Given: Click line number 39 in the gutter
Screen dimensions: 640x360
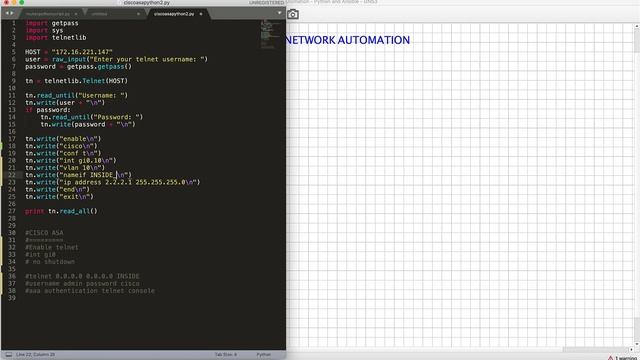Looking at the screenshot, I should pos(12,298).
